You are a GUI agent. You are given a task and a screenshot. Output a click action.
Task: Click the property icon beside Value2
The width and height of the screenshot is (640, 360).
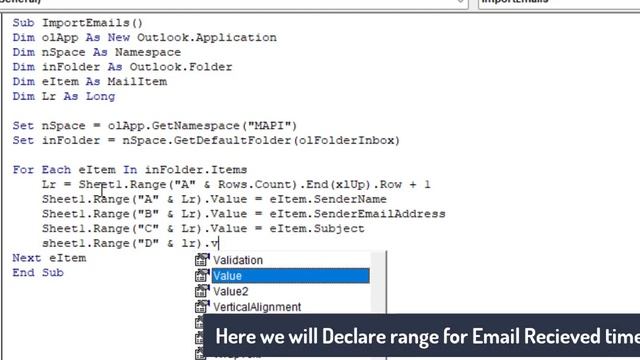click(202, 291)
